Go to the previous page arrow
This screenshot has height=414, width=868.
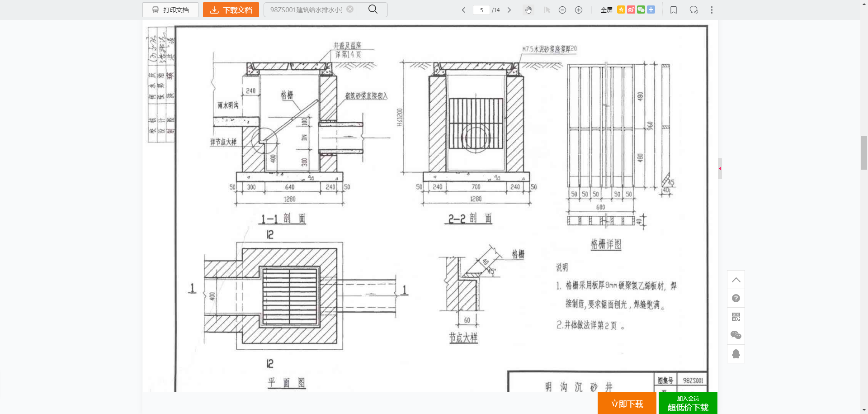click(463, 10)
